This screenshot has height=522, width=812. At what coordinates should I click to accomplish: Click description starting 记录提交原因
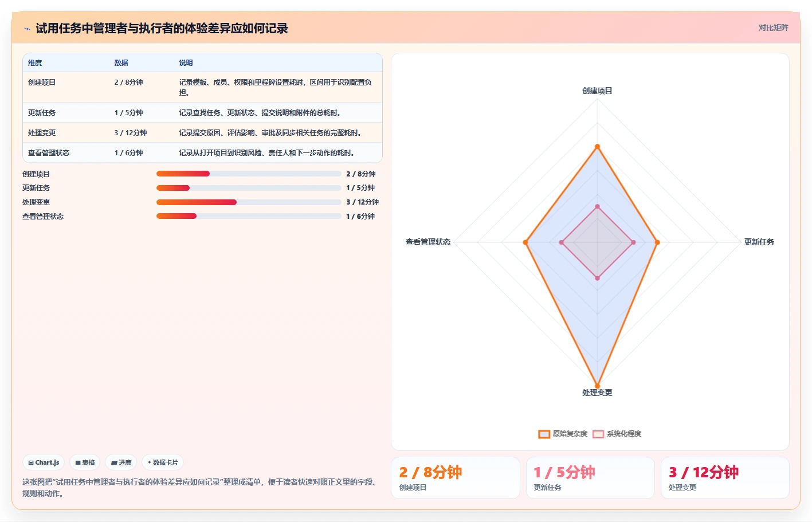click(272, 133)
